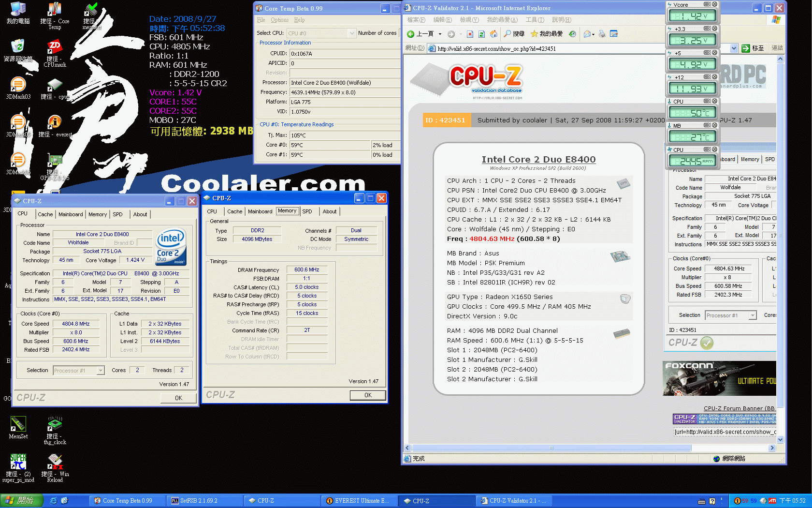Click the SetFSB 2.1.69.2 taskbar button
The height and width of the screenshot is (508, 812).
click(x=205, y=501)
